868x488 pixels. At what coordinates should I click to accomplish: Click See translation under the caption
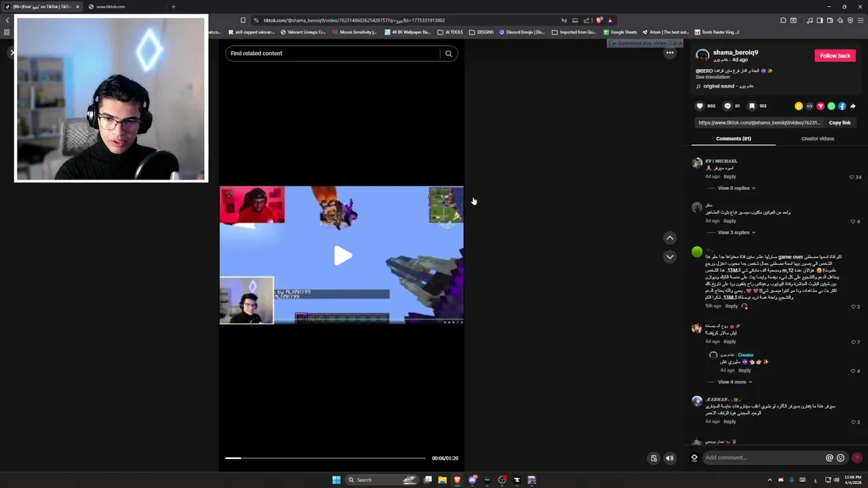pyautogui.click(x=713, y=77)
